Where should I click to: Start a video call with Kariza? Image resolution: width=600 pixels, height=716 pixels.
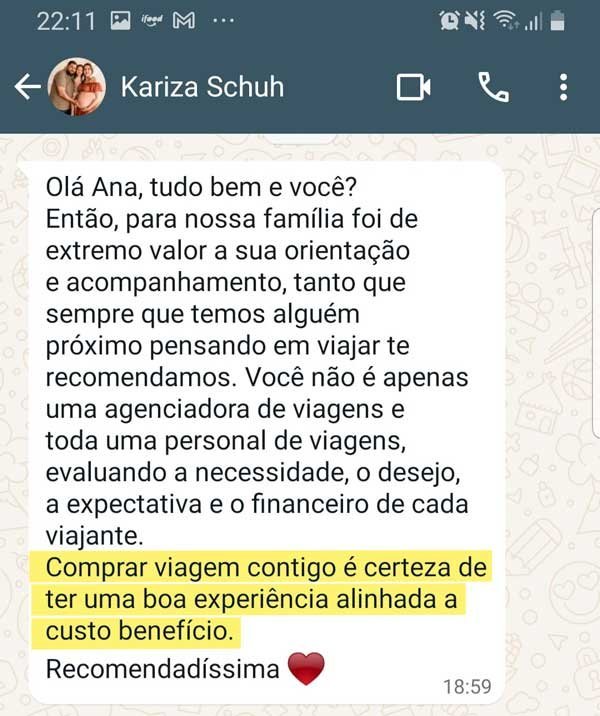pos(413,87)
